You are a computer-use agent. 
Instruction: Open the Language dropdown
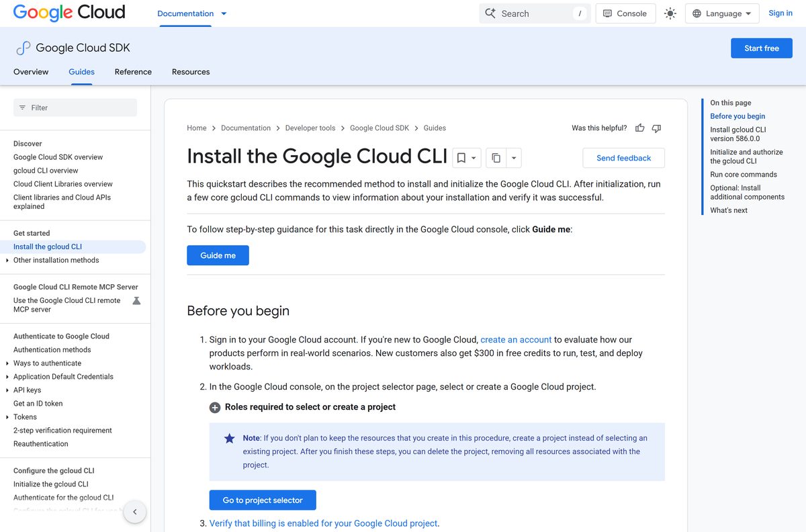click(x=722, y=13)
